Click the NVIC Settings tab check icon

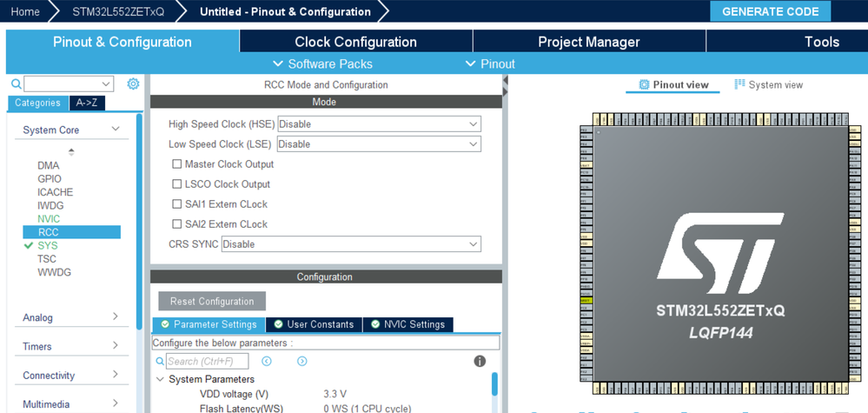tap(375, 324)
